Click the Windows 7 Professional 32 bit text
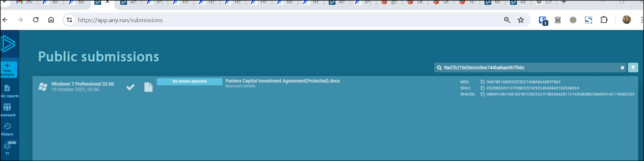 pos(83,84)
